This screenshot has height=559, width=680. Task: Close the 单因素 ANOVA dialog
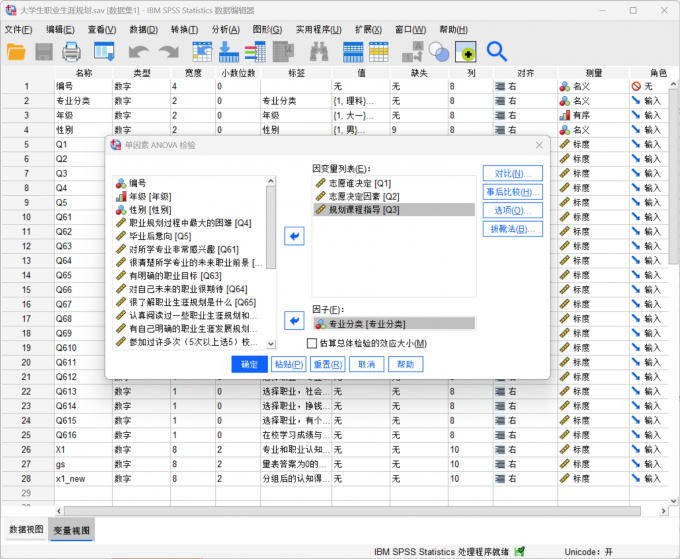[x=539, y=145]
